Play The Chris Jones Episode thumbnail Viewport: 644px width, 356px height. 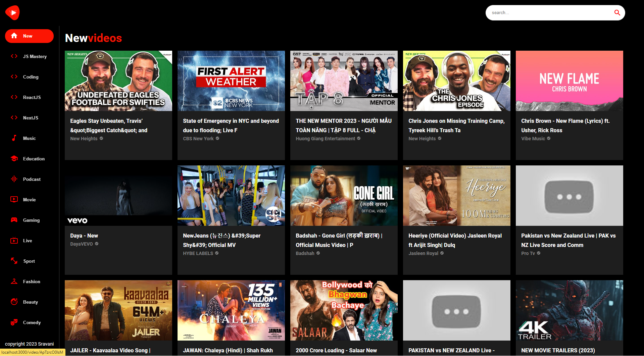(457, 81)
